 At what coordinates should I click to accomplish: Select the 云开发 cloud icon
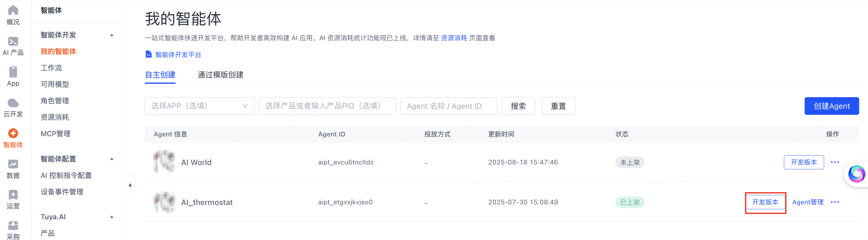pyautogui.click(x=13, y=103)
